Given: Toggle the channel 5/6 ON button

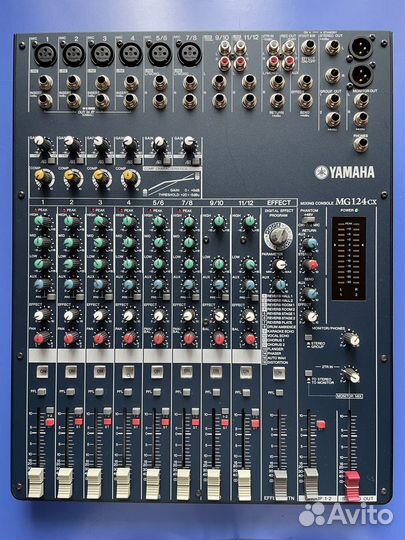Looking at the screenshot, I should (x=157, y=372).
